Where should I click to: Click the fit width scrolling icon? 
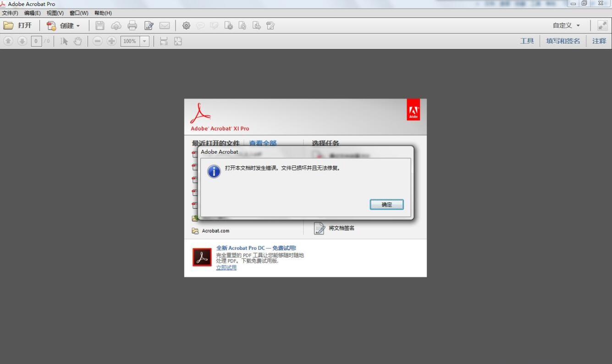(164, 41)
